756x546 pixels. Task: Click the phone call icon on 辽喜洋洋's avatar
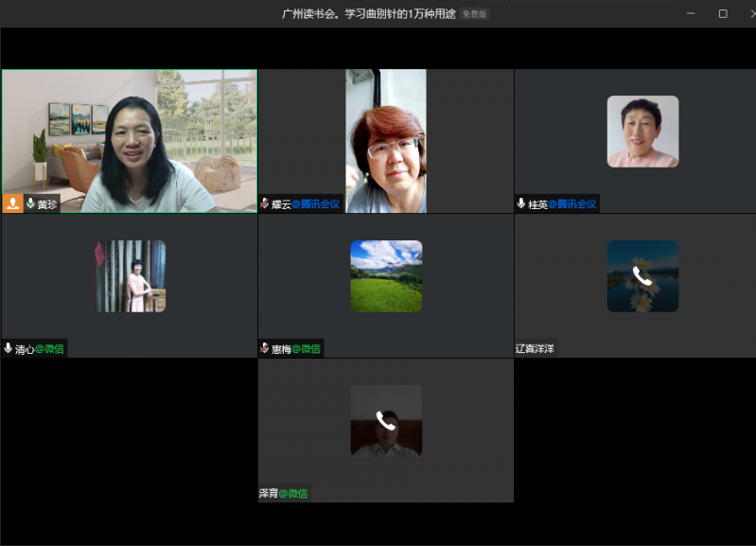pyautogui.click(x=642, y=276)
